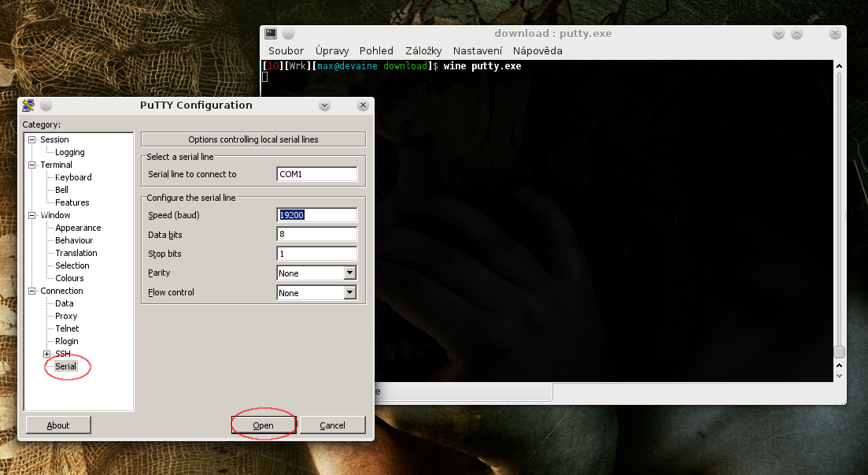Open Záložky menu in terminal window
The width and height of the screenshot is (868, 475).
pos(423,50)
